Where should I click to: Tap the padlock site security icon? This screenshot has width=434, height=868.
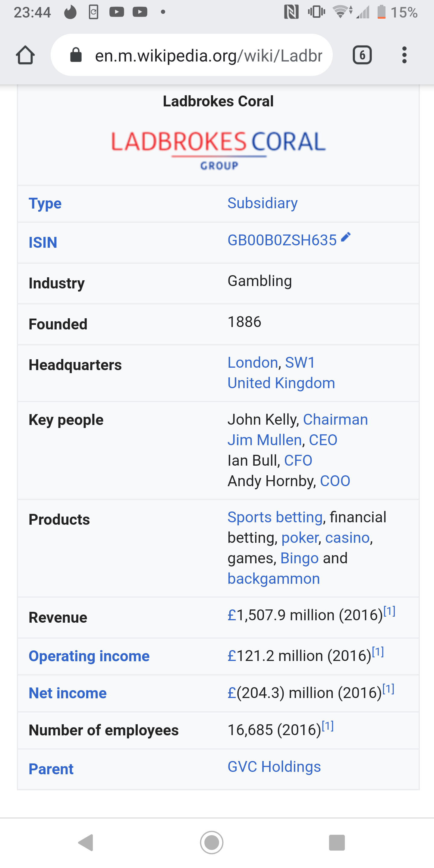point(76,55)
